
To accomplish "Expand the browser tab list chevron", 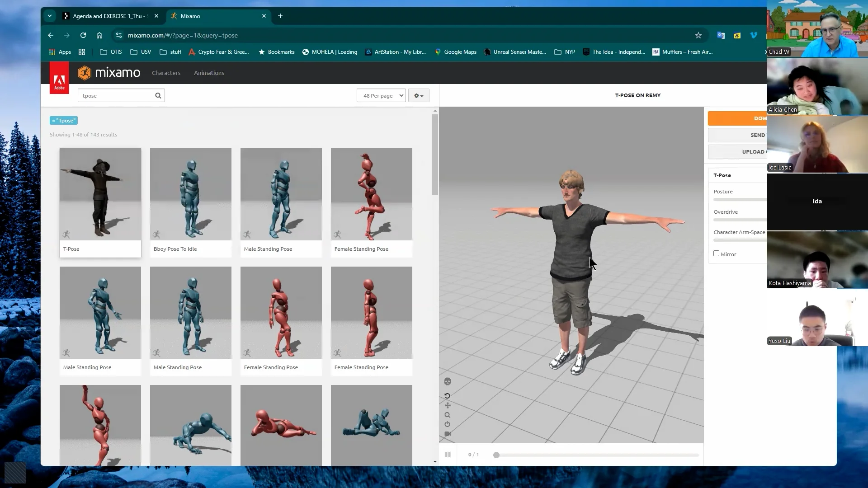I will tap(50, 16).
